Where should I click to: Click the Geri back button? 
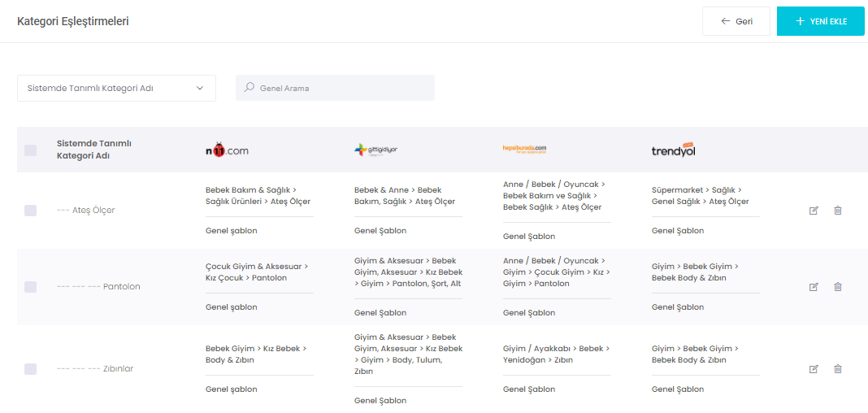click(736, 21)
